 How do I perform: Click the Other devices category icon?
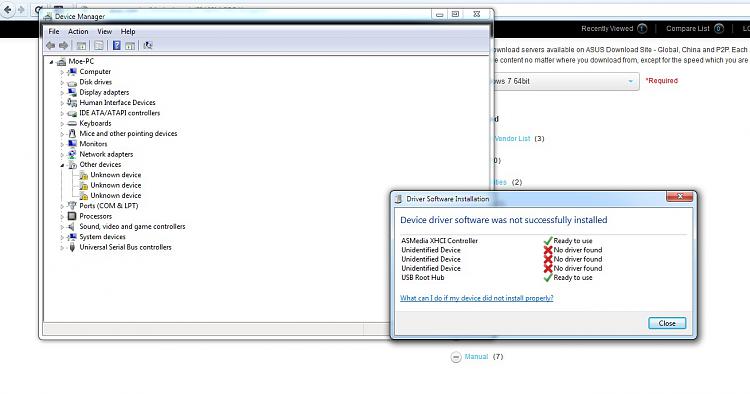(72, 164)
